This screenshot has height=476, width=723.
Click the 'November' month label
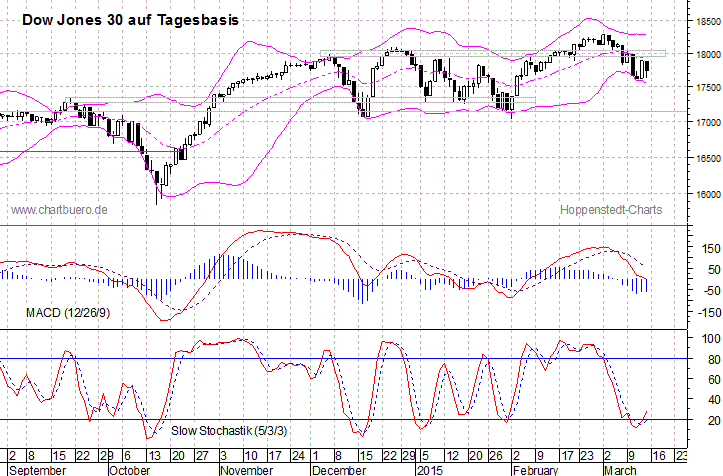tap(247, 470)
